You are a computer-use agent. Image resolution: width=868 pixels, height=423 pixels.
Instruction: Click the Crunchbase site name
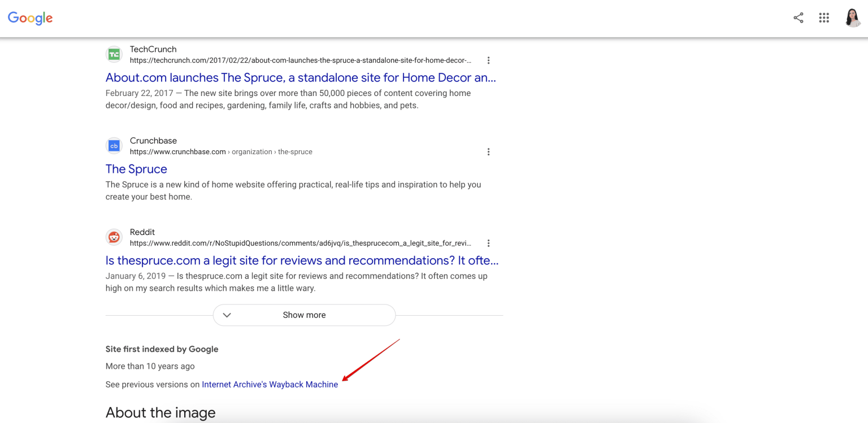point(153,141)
